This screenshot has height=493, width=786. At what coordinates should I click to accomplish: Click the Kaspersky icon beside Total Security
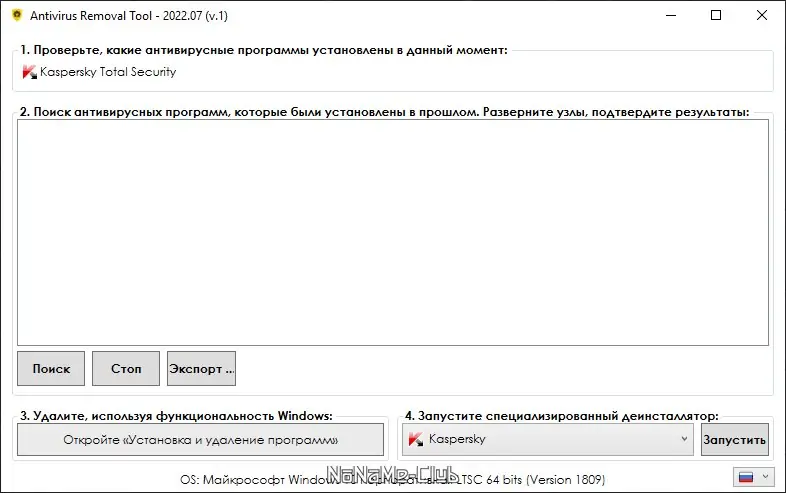tap(30, 72)
